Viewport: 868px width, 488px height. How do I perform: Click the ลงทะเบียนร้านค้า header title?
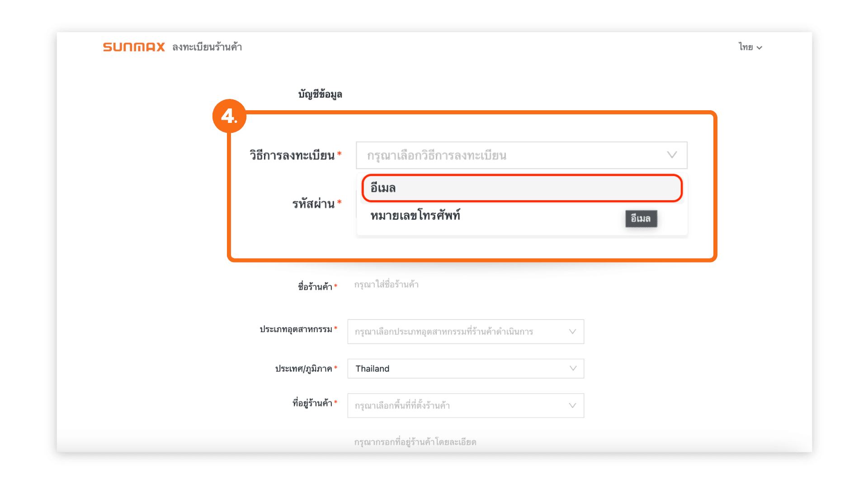[x=207, y=47]
